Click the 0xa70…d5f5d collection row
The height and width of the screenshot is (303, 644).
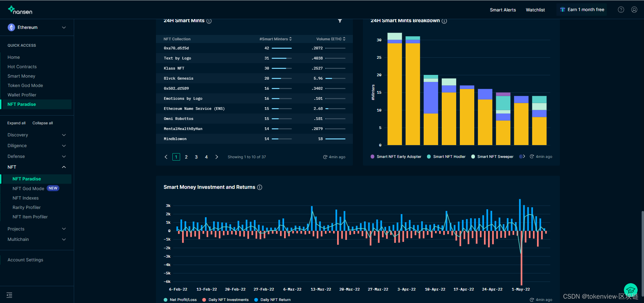pyautogui.click(x=254, y=48)
